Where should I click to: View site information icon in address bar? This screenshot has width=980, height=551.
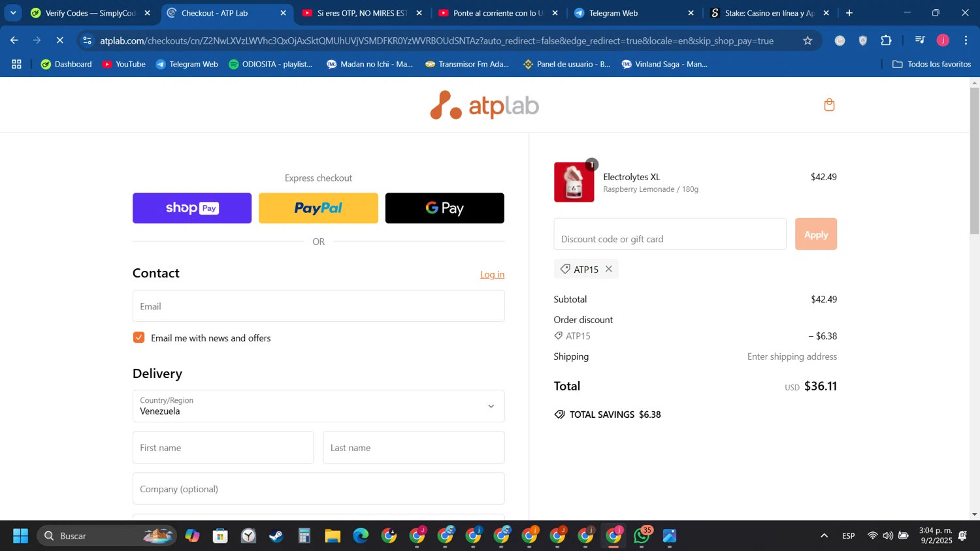click(x=88, y=40)
